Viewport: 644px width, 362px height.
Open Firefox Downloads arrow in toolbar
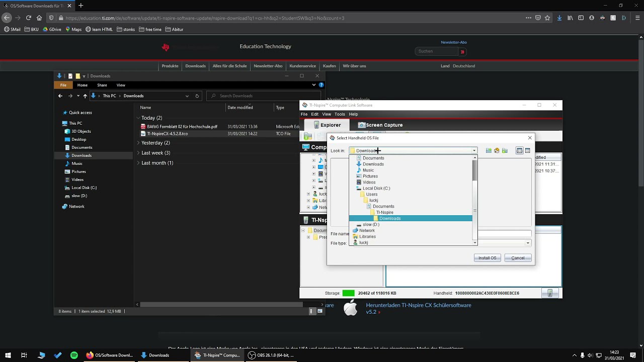click(x=559, y=18)
